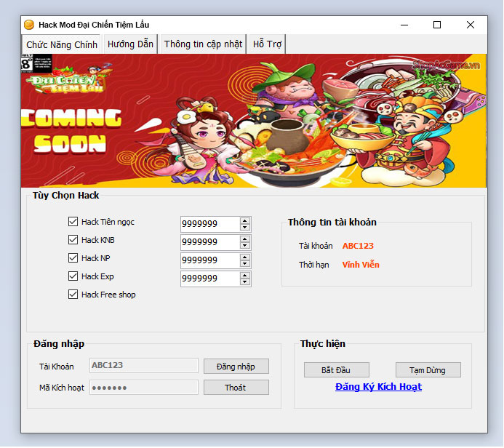Disable the Hack Exp checkbox
This screenshot has width=504, height=448.
pyautogui.click(x=73, y=276)
